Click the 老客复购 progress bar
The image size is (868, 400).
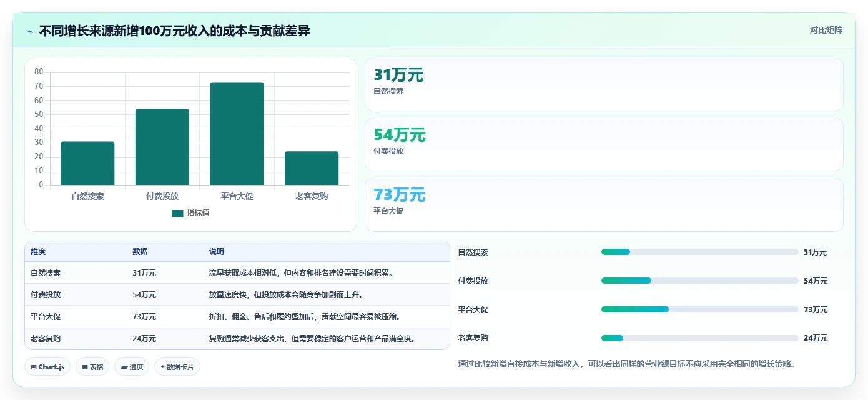(699, 338)
